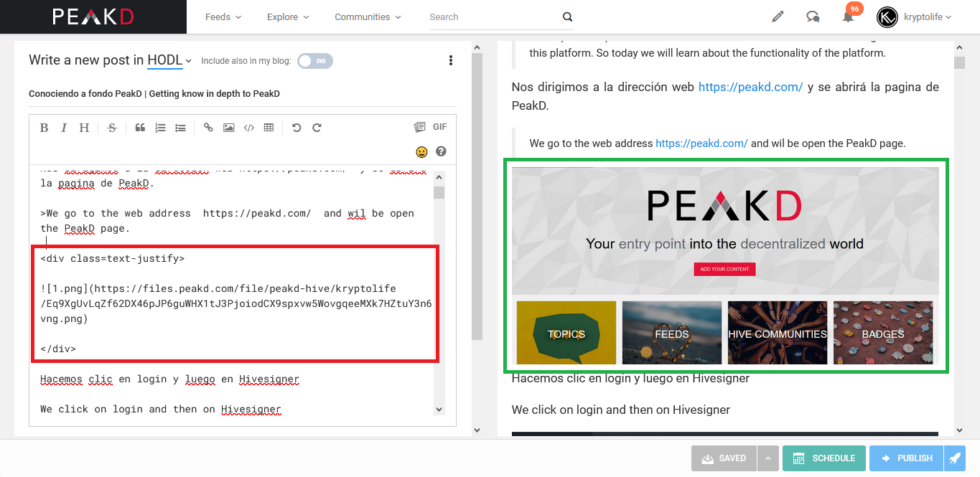Open the peakd.com link in English quote
The image size is (980, 477).
click(x=701, y=143)
